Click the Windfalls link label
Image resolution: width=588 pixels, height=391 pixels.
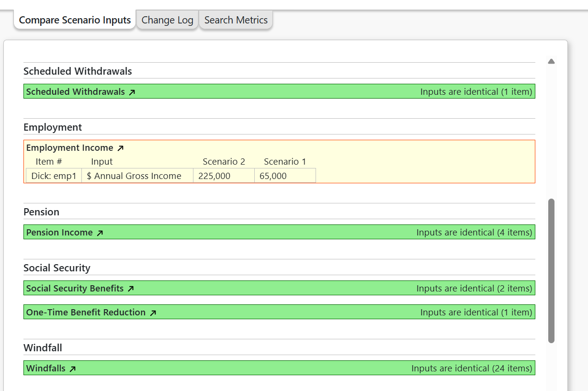[45, 369]
